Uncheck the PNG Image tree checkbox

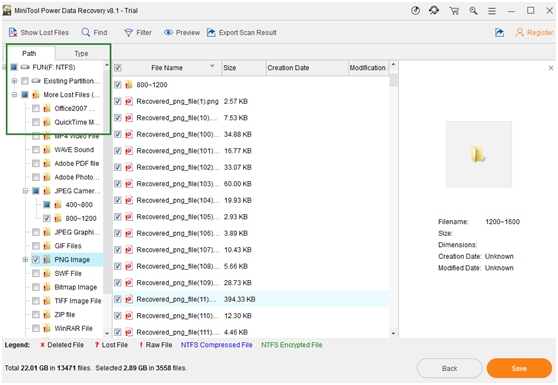[x=36, y=260]
